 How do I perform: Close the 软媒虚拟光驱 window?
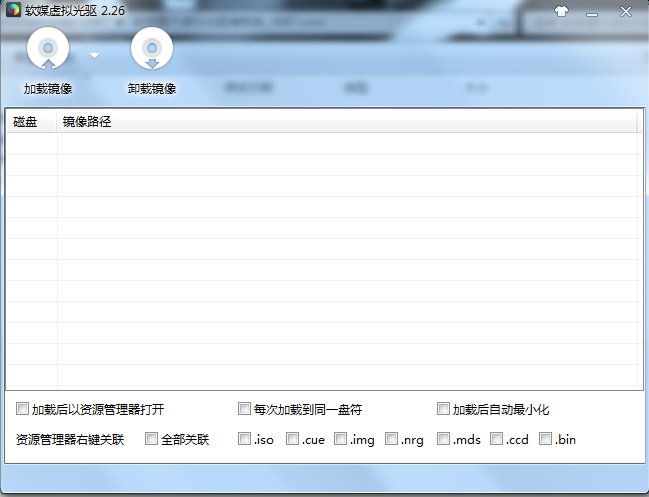[x=626, y=11]
